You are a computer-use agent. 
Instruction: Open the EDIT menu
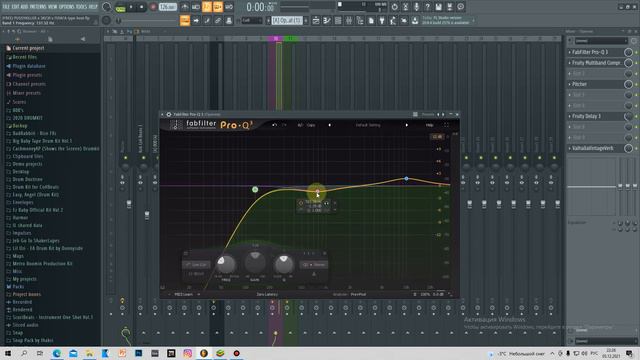(15, 7)
